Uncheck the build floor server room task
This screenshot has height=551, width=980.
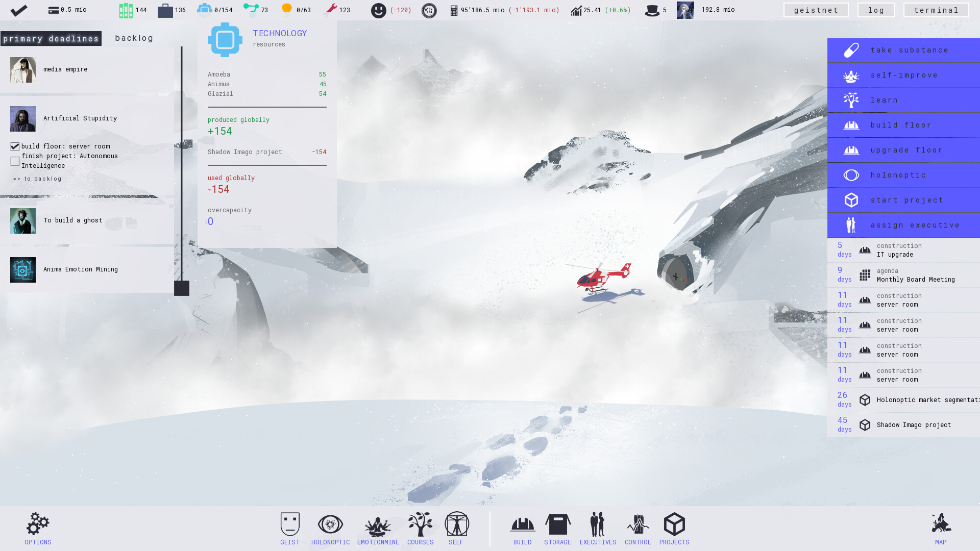pyautogui.click(x=15, y=146)
